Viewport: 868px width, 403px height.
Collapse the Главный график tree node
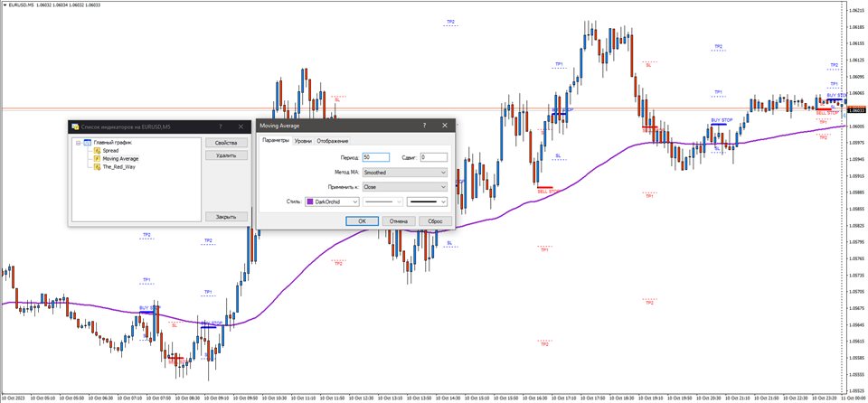tap(79, 143)
